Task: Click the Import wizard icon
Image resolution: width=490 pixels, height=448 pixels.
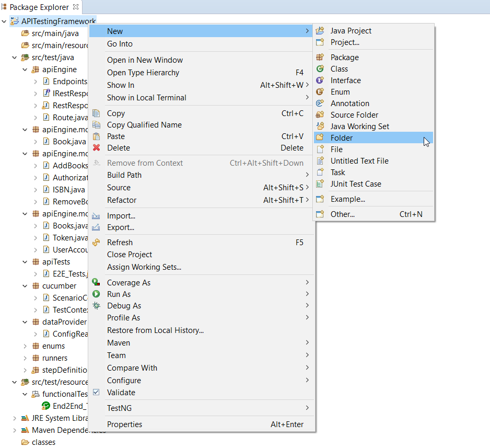Action: pos(97,215)
